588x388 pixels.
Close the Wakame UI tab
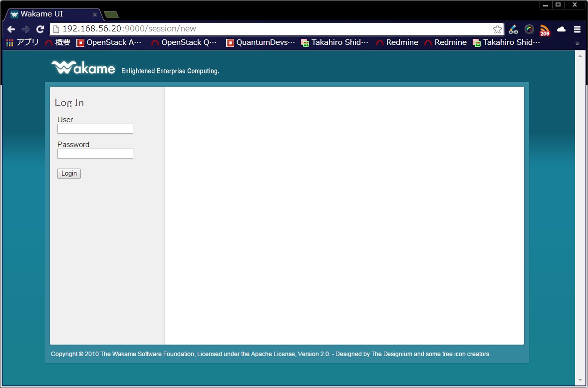(x=95, y=14)
